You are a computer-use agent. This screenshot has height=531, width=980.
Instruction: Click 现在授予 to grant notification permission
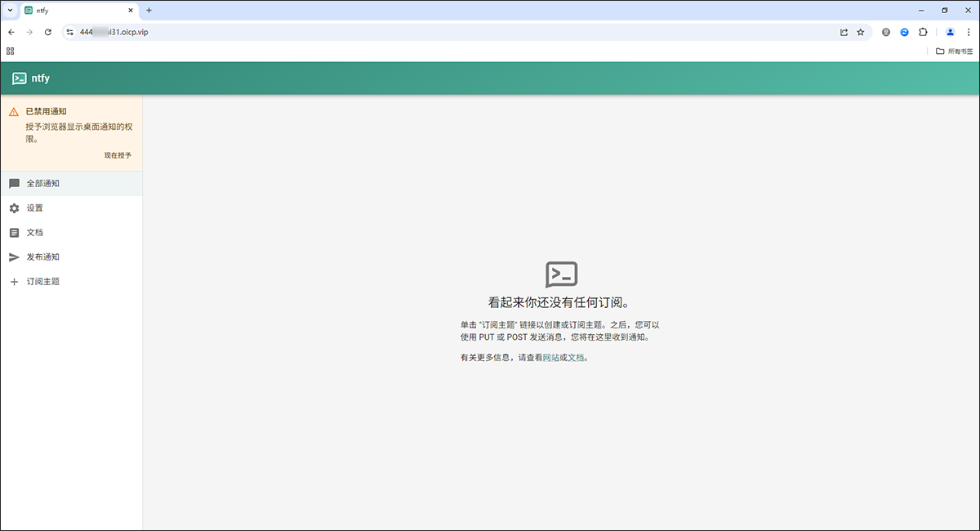point(118,155)
